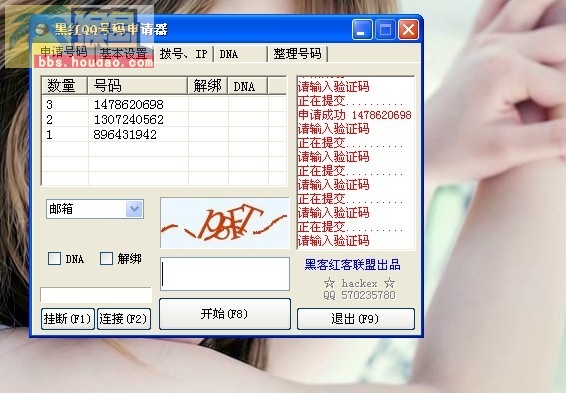Exit using the 退出(F9) button

[356, 319]
